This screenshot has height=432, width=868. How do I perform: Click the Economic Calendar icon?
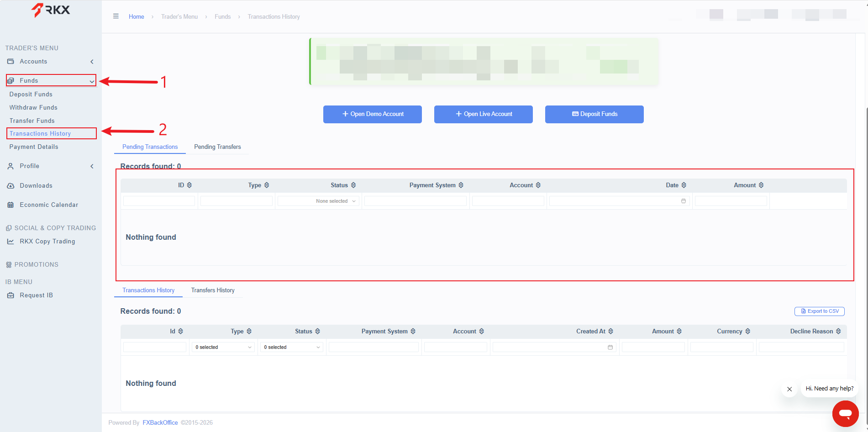11,205
